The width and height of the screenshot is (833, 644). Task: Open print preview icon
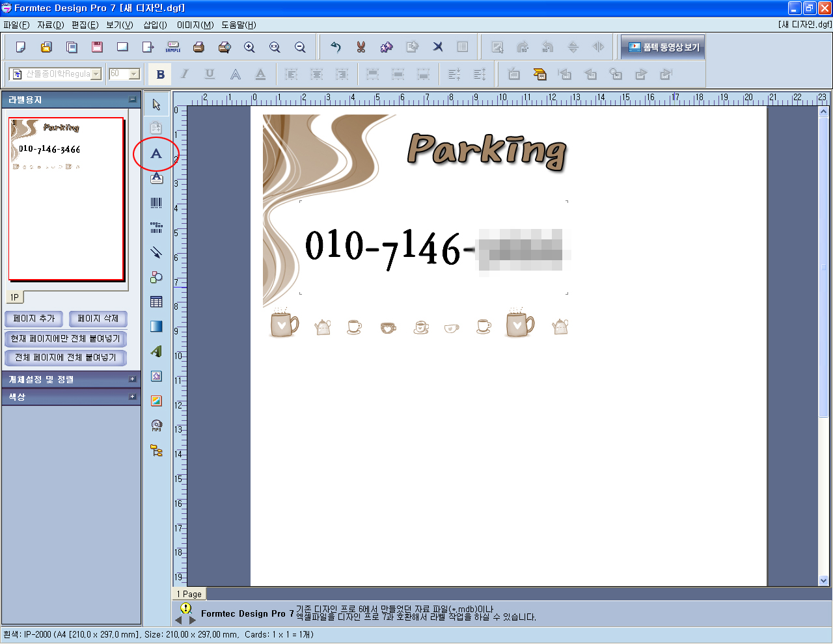225,47
